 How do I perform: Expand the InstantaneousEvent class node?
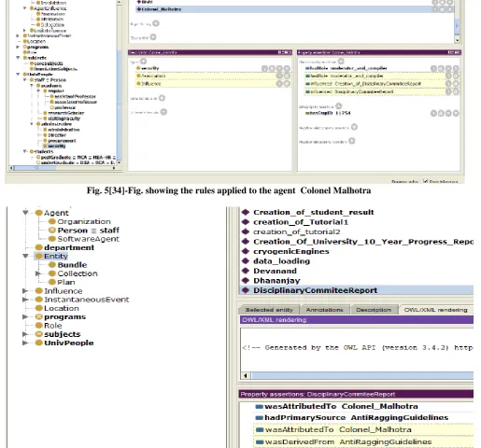25,300
